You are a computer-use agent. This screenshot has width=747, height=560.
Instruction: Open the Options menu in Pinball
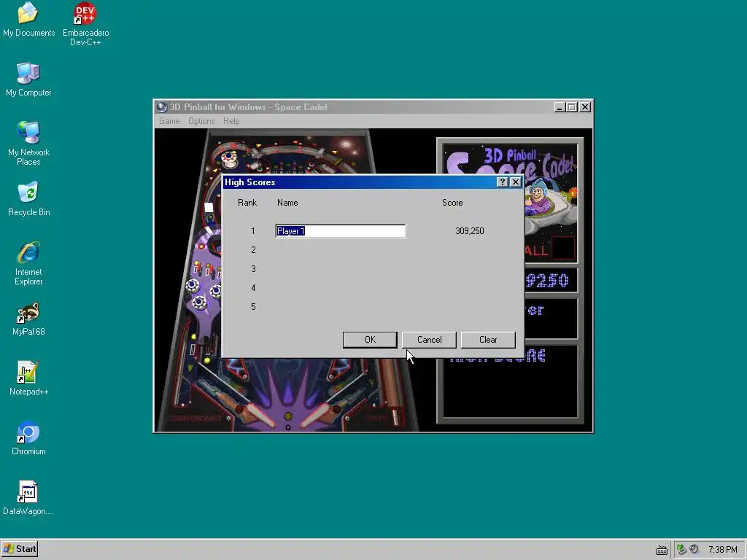201,121
